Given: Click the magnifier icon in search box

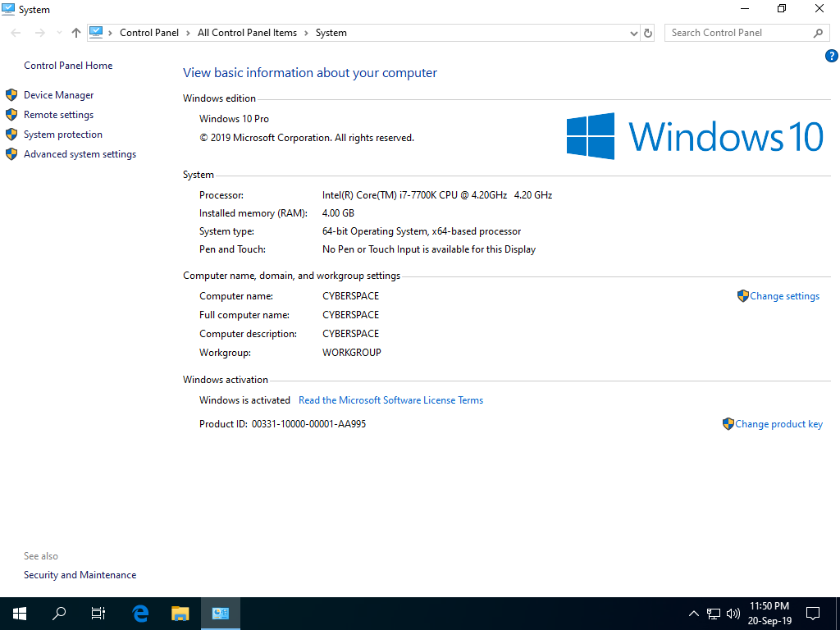Looking at the screenshot, I should click(818, 33).
